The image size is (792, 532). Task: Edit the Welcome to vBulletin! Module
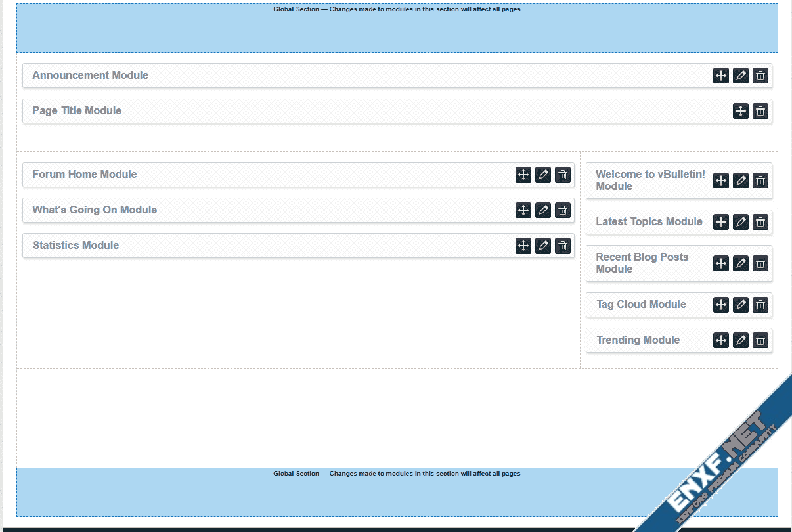tap(741, 181)
